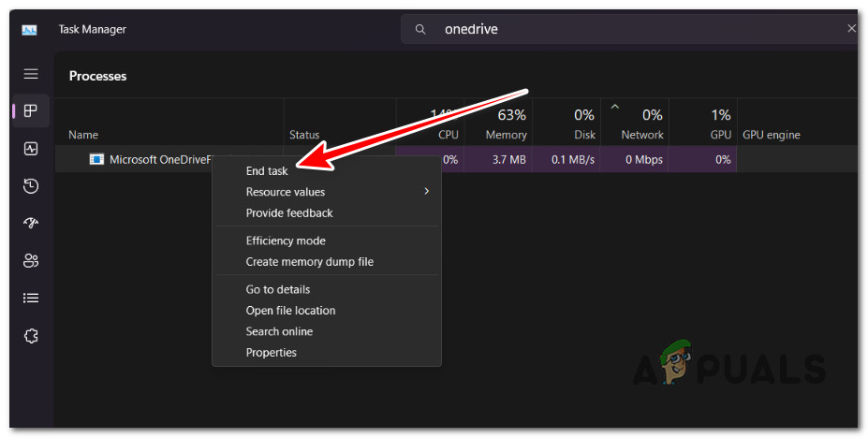The height and width of the screenshot is (438, 868).
Task: Select the Microsoft OneDrive process row name
Action: [161, 159]
